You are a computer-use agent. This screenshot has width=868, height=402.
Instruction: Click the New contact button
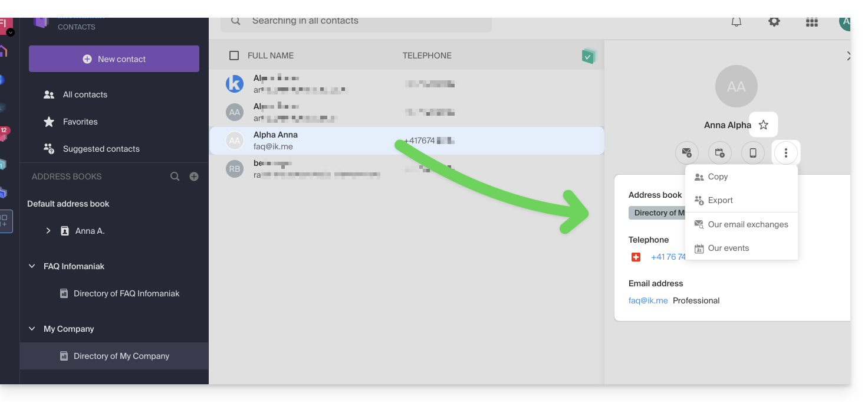click(x=114, y=59)
